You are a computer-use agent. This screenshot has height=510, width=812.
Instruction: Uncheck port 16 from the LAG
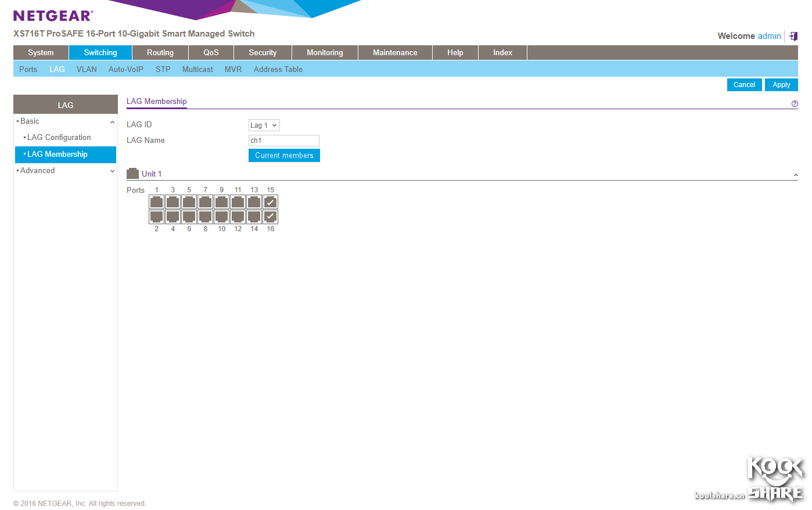pos(270,217)
